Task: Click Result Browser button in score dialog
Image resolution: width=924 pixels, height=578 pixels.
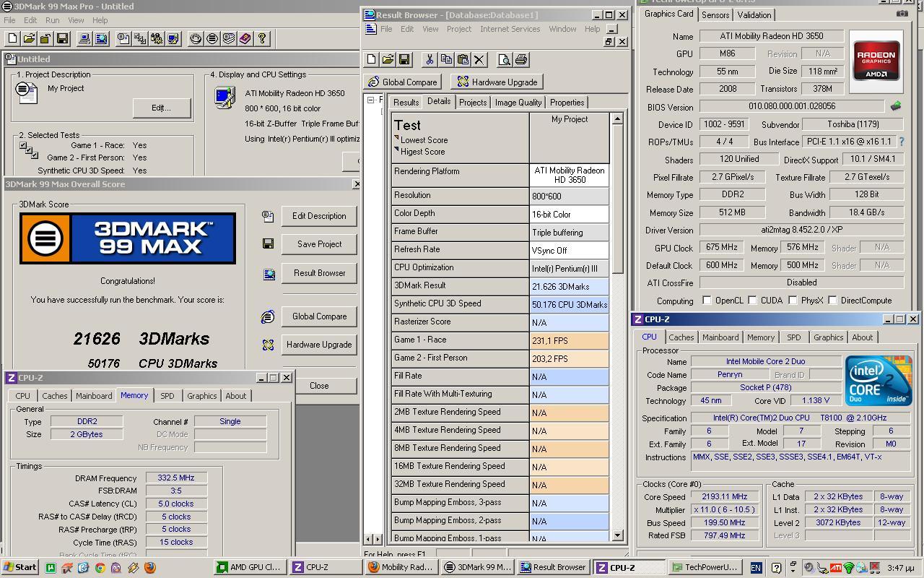Action: 319,273
